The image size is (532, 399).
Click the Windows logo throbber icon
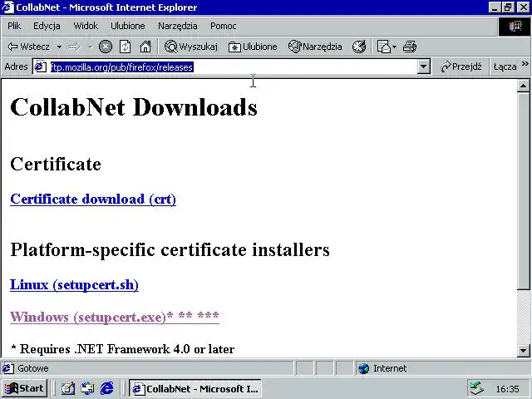[x=515, y=27]
